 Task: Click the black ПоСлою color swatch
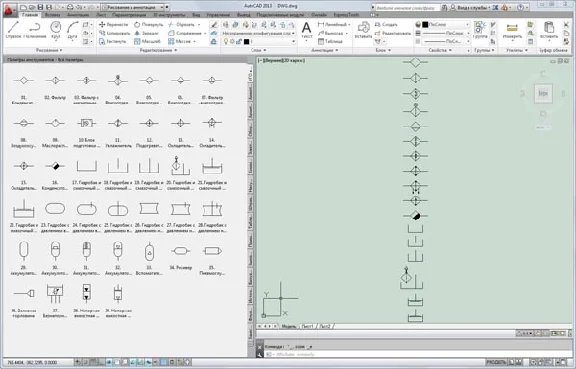(425, 25)
